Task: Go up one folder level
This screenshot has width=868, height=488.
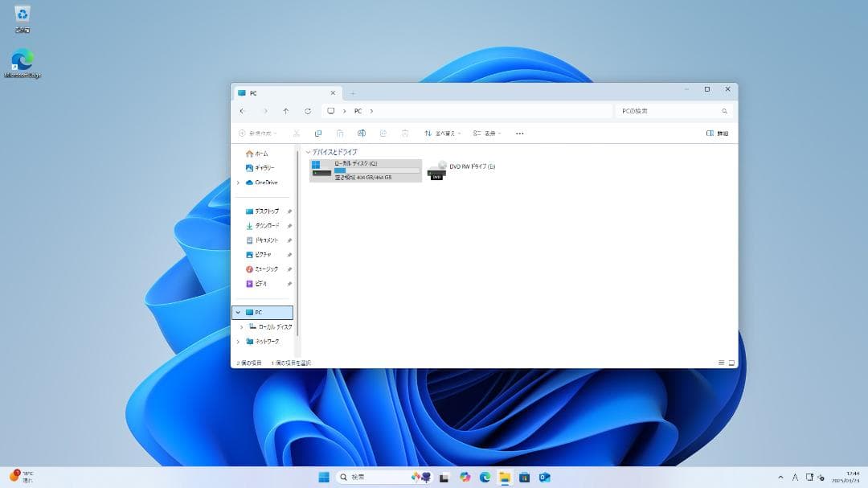Action: [x=286, y=111]
